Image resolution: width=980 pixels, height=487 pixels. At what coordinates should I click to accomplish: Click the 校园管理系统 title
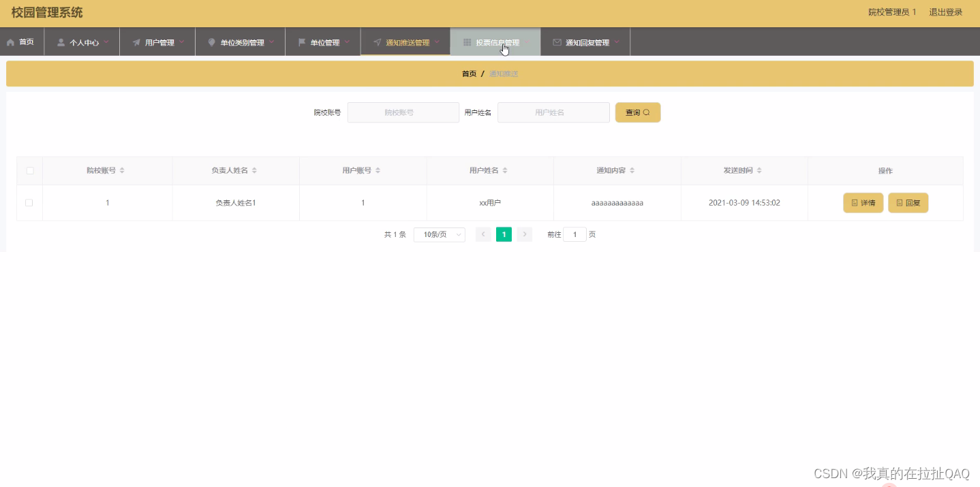47,12
